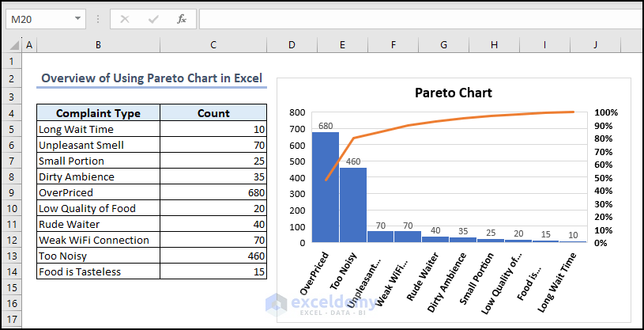This screenshot has height=330, width=644.
Task: Click the tall OverPriced bar labeled 680
Action: click(325, 190)
